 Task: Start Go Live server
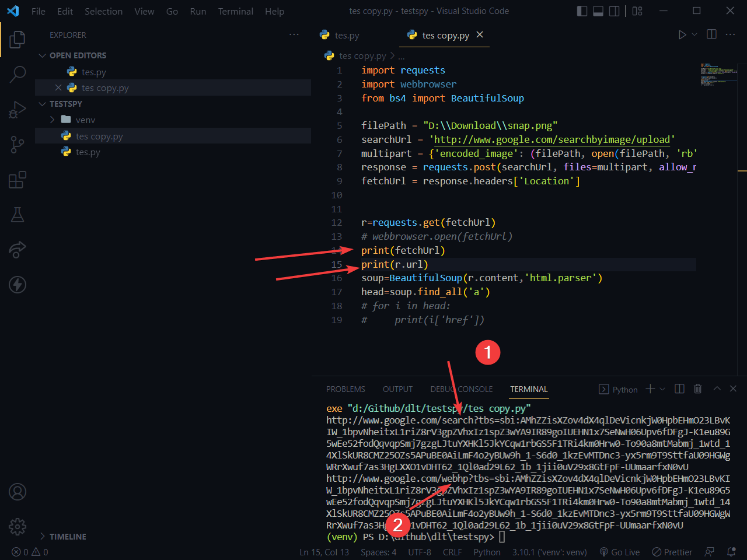[x=619, y=552]
